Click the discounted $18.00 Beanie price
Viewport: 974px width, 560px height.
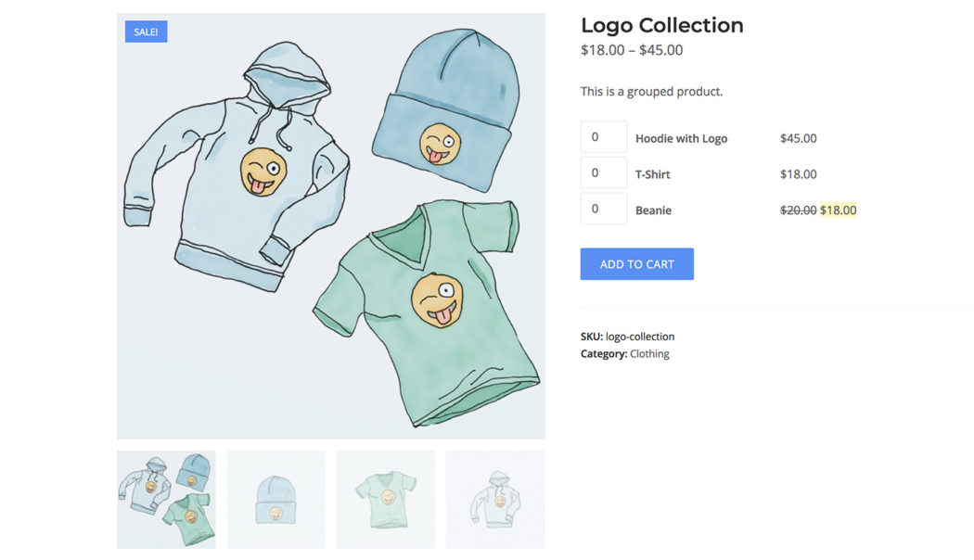[x=838, y=210]
